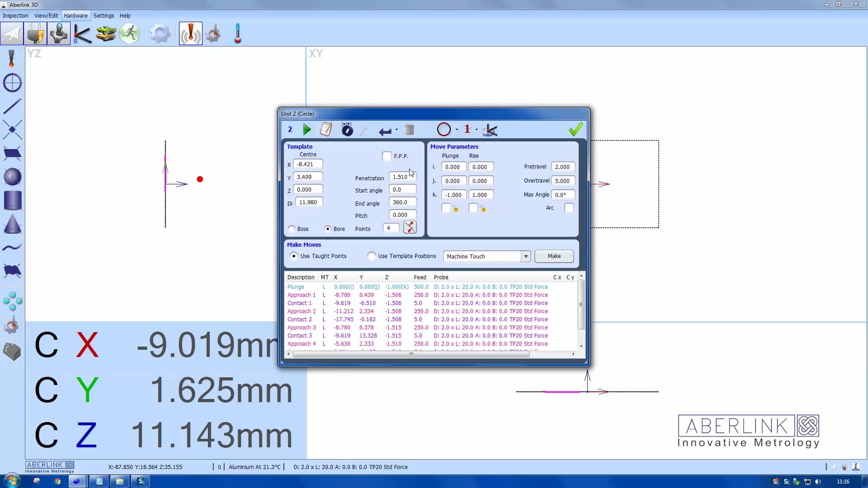Click the power plug connection icon
Viewport: 868px width, 488px height.
point(35,33)
